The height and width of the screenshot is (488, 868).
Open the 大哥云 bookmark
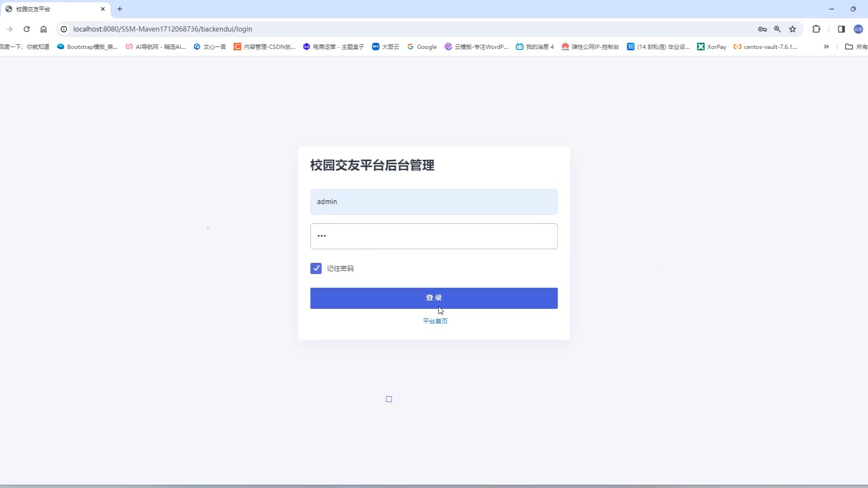pos(385,47)
